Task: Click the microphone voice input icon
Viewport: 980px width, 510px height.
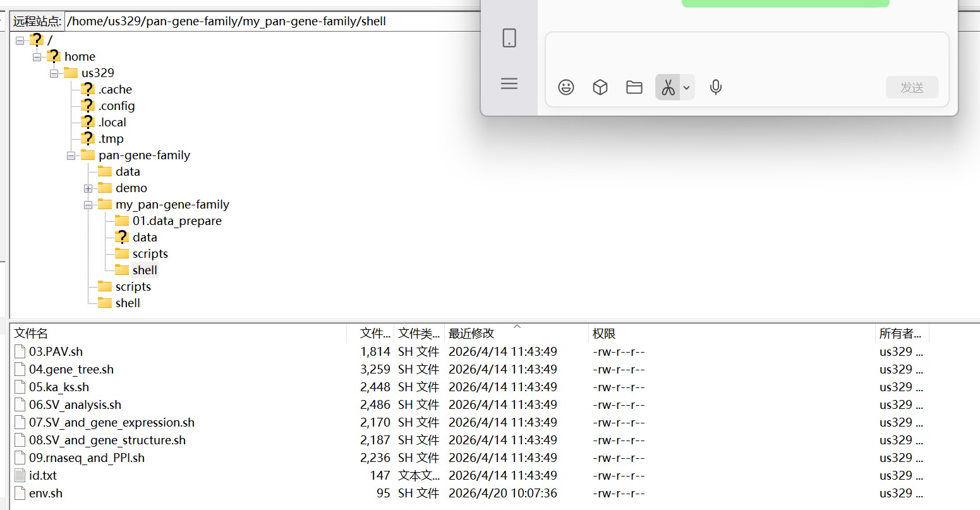Action: pyautogui.click(x=715, y=87)
